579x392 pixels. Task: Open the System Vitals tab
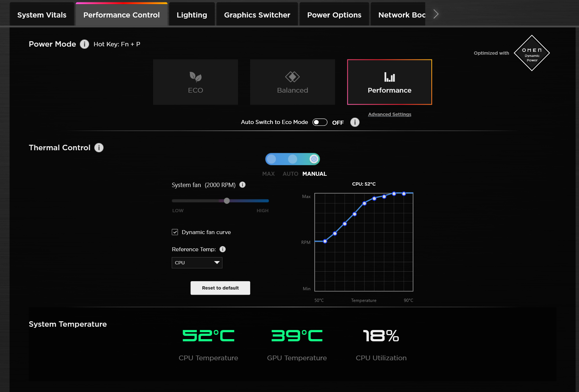(42, 15)
